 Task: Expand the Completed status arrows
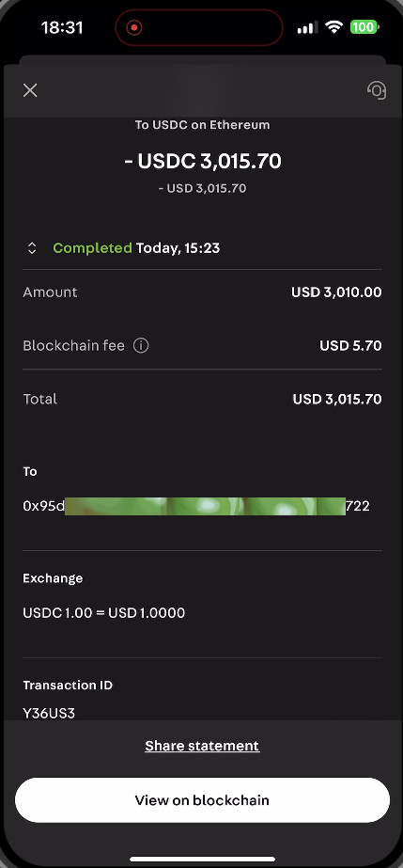(x=32, y=248)
